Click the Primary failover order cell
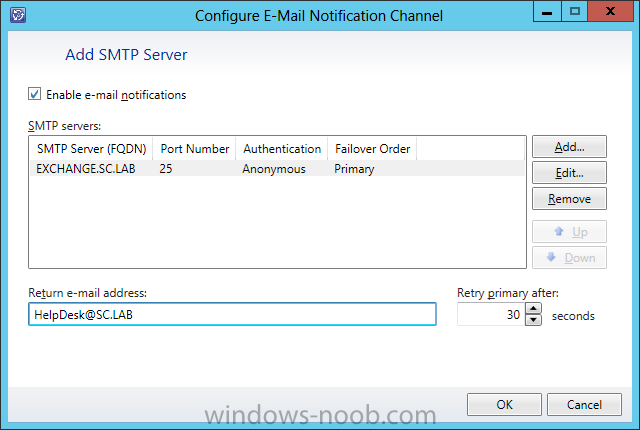The width and height of the screenshot is (640, 430). (x=354, y=168)
